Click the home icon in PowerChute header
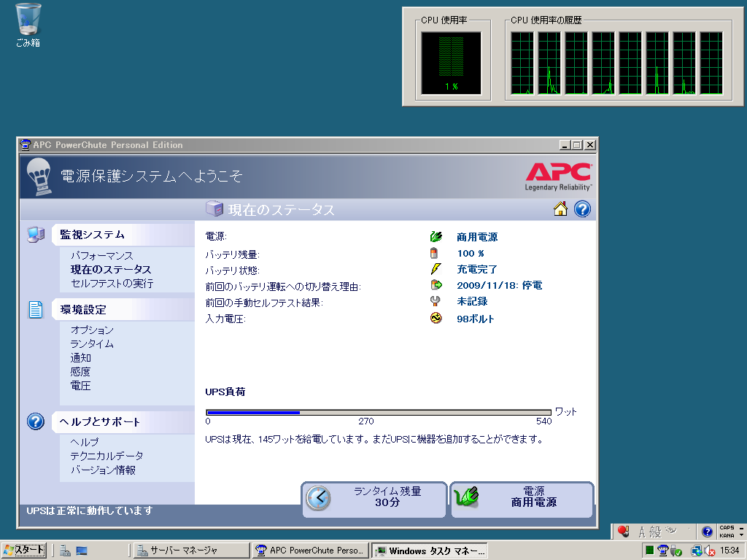Image resolution: width=747 pixels, height=560 pixels. tap(560, 209)
